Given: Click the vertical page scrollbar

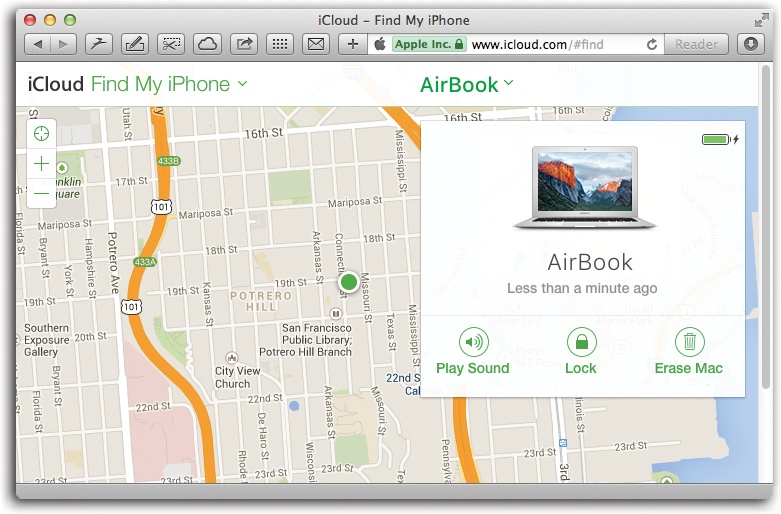Looking at the screenshot, I should tap(766, 227).
